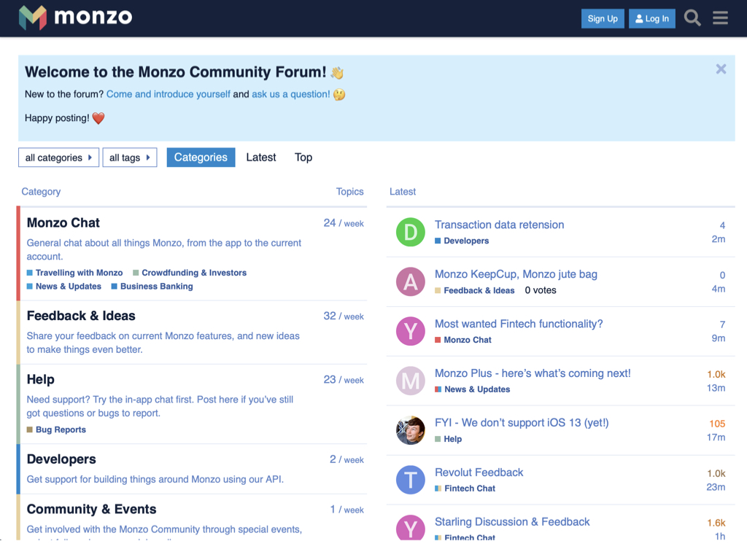Click the T avatar beside Revolut Feedback

tap(410, 480)
